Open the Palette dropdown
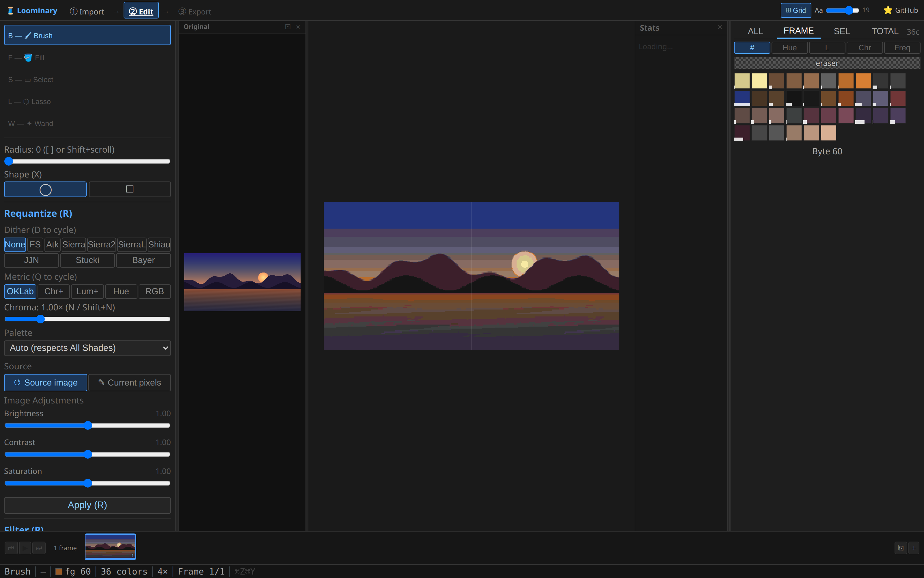 tap(87, 348)
